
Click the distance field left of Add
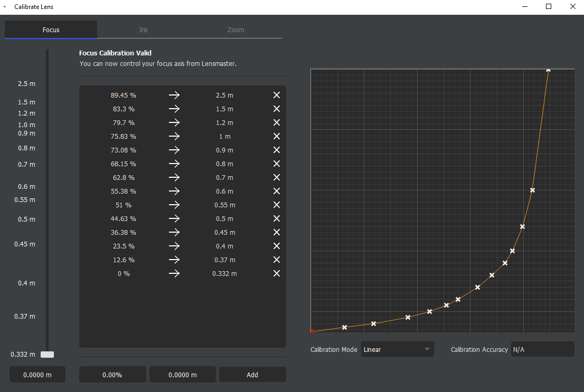click(183, 375)
